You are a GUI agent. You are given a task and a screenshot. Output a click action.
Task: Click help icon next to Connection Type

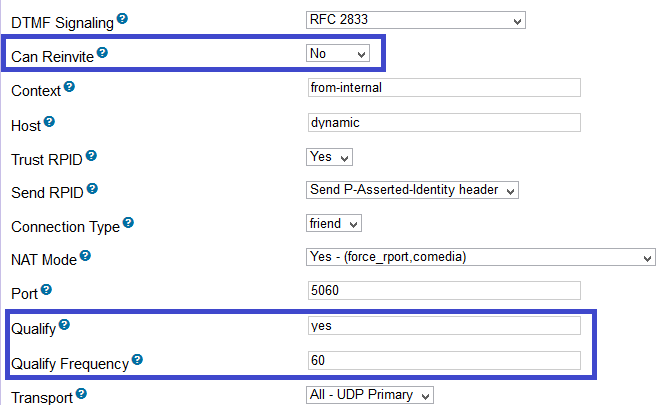pyautogui.click(x=128, y=225)
